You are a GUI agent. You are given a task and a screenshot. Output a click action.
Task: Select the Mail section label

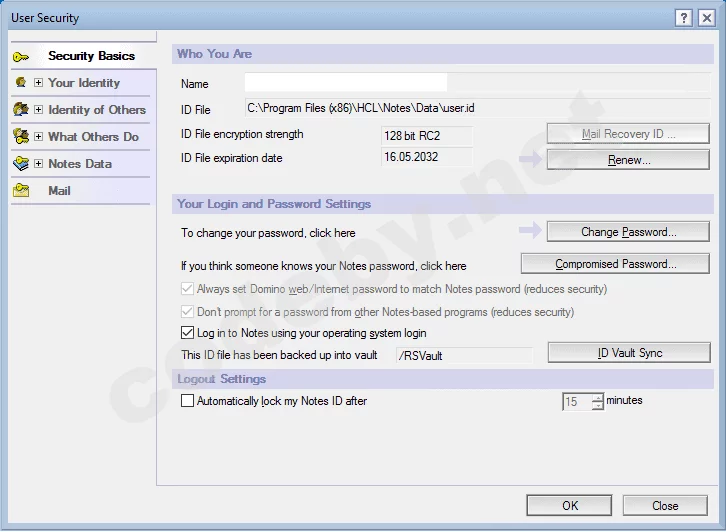point(59,191)
